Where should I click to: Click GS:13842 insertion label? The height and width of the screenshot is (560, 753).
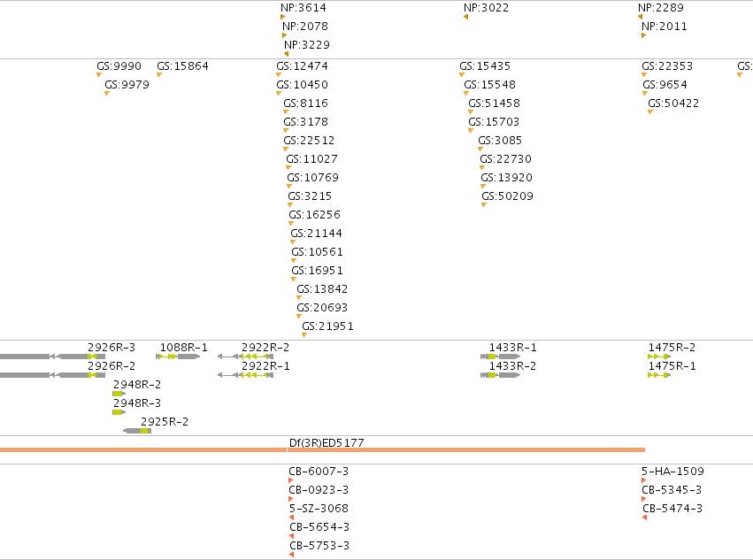pos(323,289)
